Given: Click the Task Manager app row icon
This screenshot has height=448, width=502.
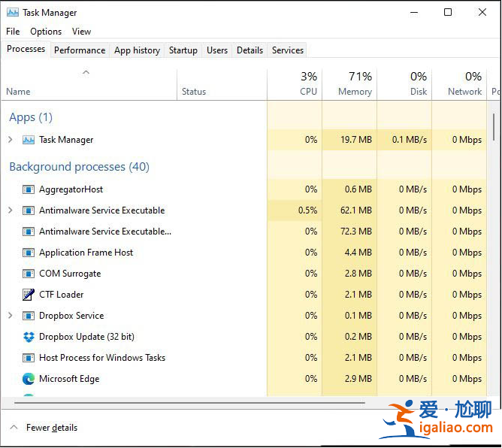Looking at the screenshot, I should pyautogui.click(x=29, y=140).
